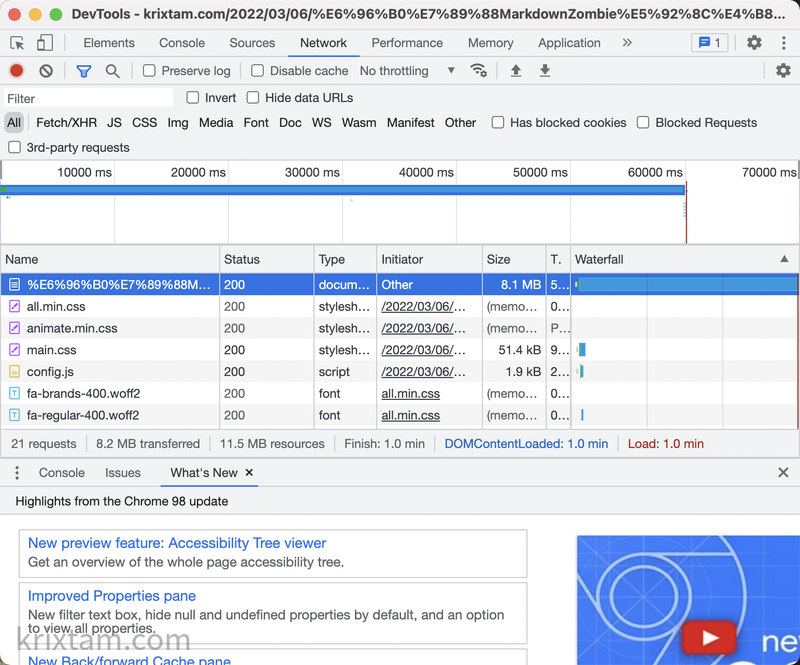800x665 pixels.
Task: Open Improved Properties pane link
Action: coord(112,596)
